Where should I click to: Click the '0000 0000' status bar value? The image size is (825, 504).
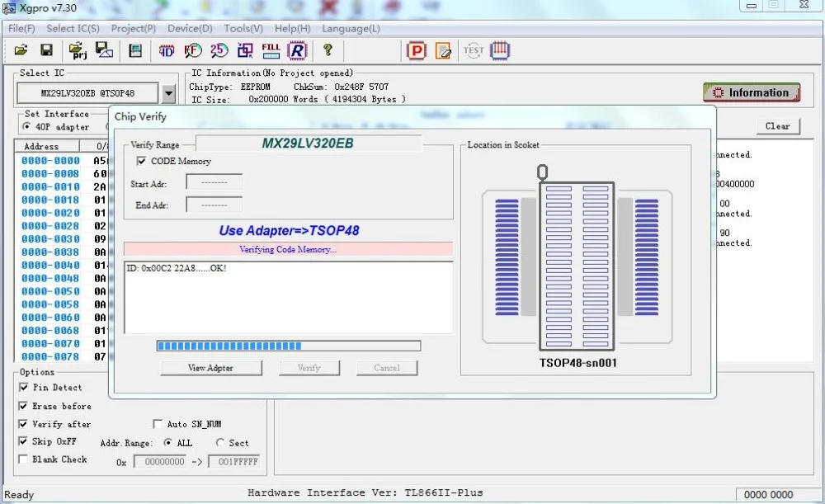tap(768, 495)
